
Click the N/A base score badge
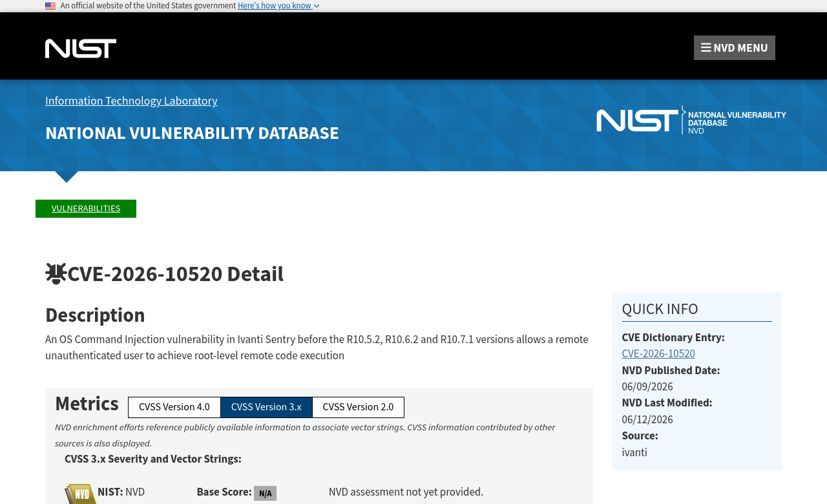pyautogui.click(x=265, y=494)
